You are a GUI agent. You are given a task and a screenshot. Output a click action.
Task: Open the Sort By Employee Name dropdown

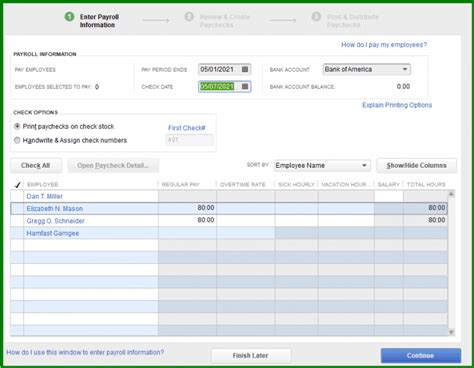coord(364,165)
